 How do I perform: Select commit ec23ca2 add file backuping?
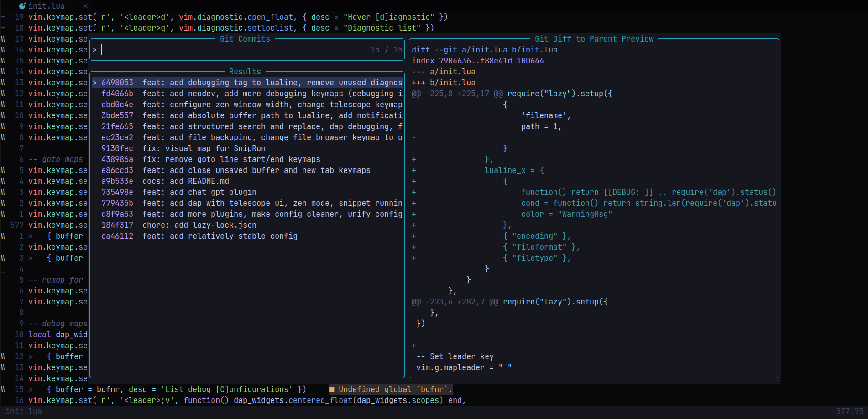point(247,137)
